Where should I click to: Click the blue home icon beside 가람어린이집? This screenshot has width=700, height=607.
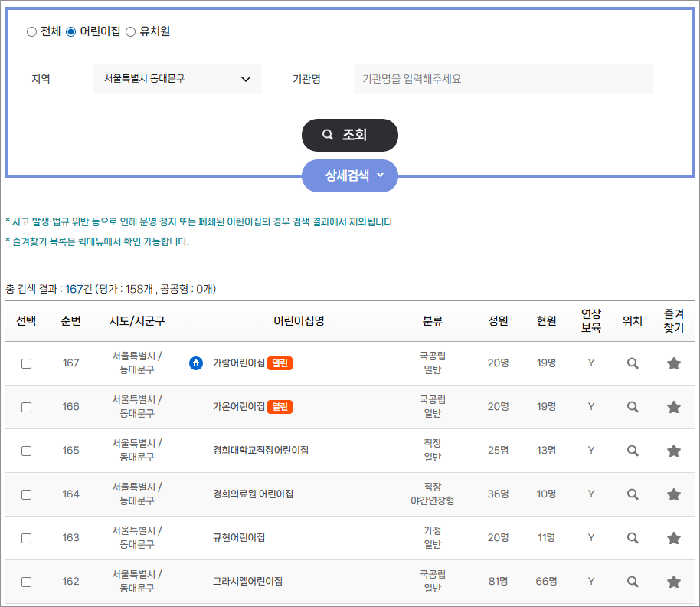click(197, 363)
